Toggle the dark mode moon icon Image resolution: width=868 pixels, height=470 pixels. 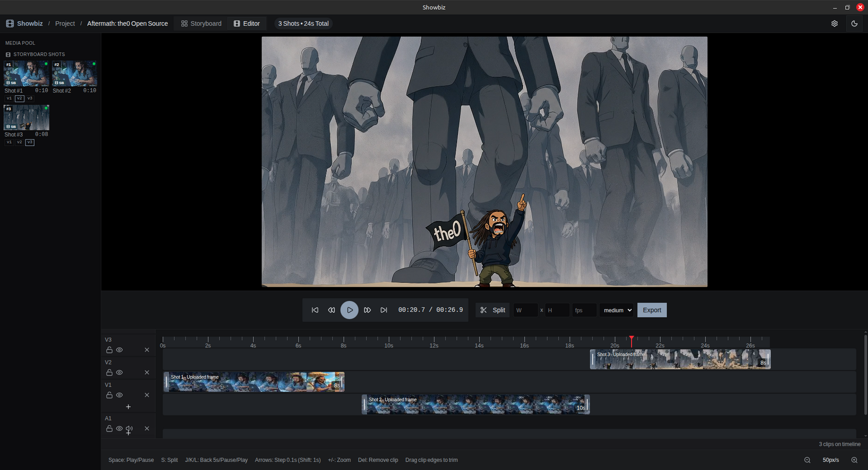[854, 23]
